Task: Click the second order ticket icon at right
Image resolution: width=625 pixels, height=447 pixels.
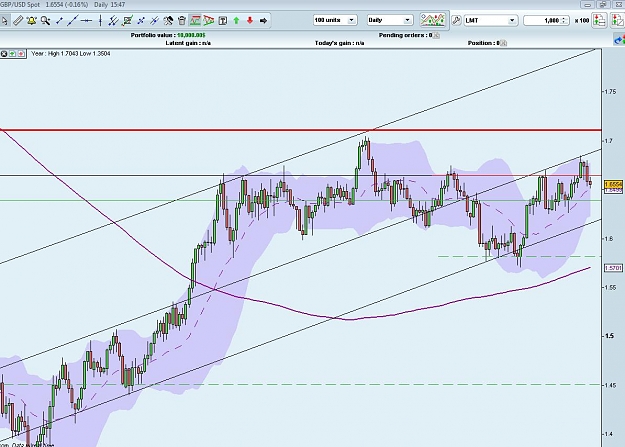Action: [x=617, y=20]
